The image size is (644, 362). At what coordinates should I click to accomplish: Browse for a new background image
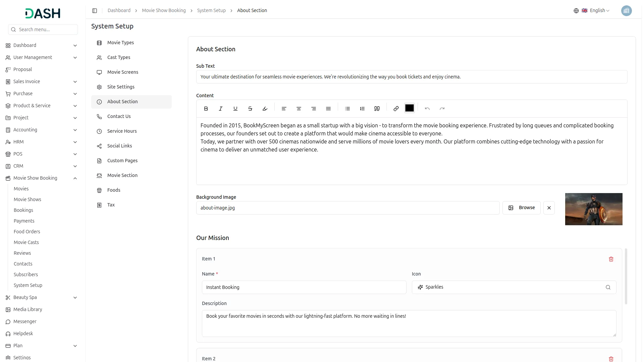[x=521, y=207]
